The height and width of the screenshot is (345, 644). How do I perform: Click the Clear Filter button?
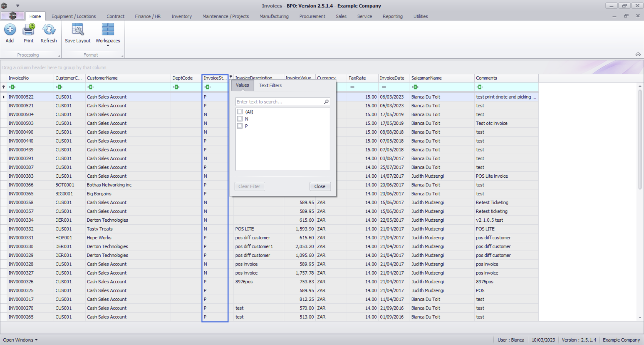tap(249, 186)
